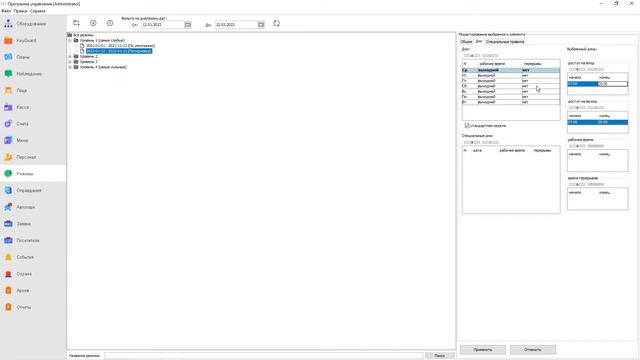Click the От date input field
Screen dimensions: 640x360
[163, 25]
